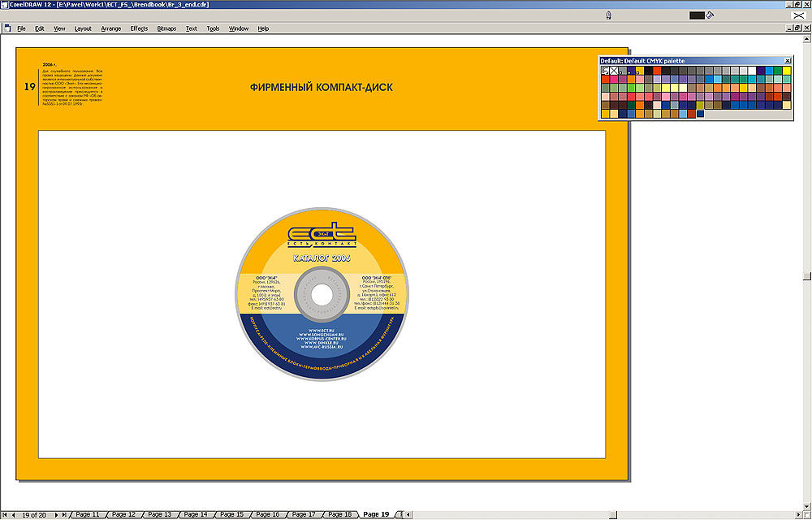Switch to Page 13 tab
812x520 pixels.
coord(159,514)
